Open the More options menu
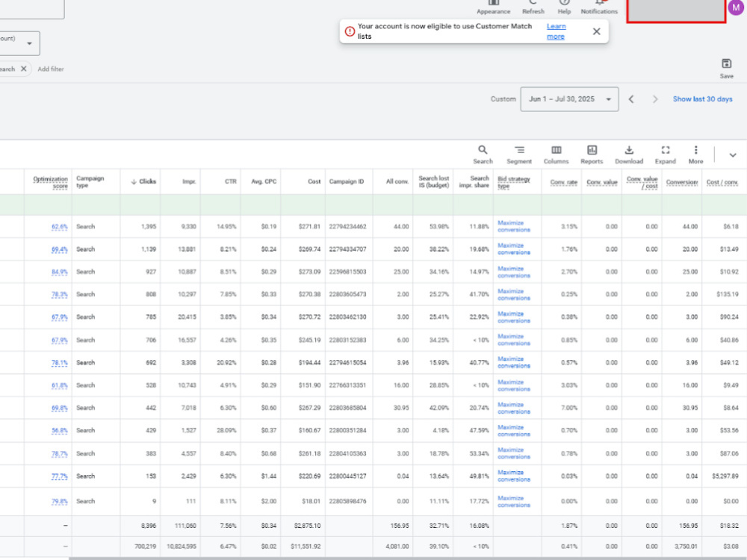 pyautogui.click(x=695, y=155)
